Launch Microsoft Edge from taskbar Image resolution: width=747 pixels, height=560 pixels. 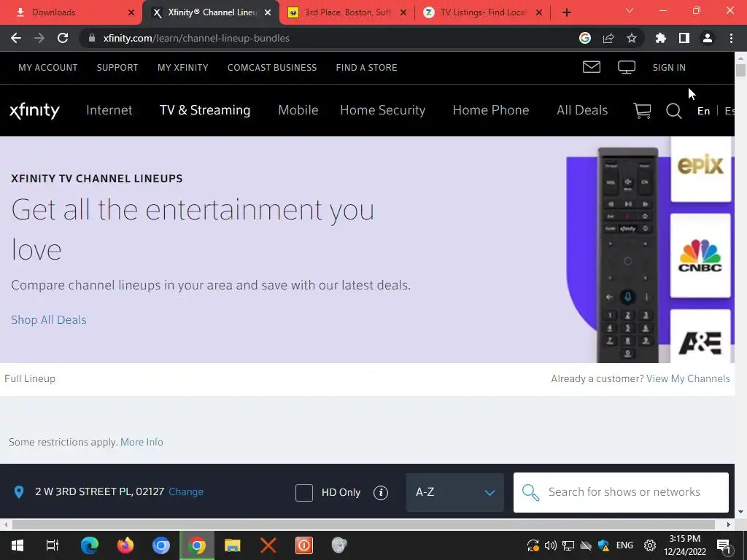tap(90, 545)
